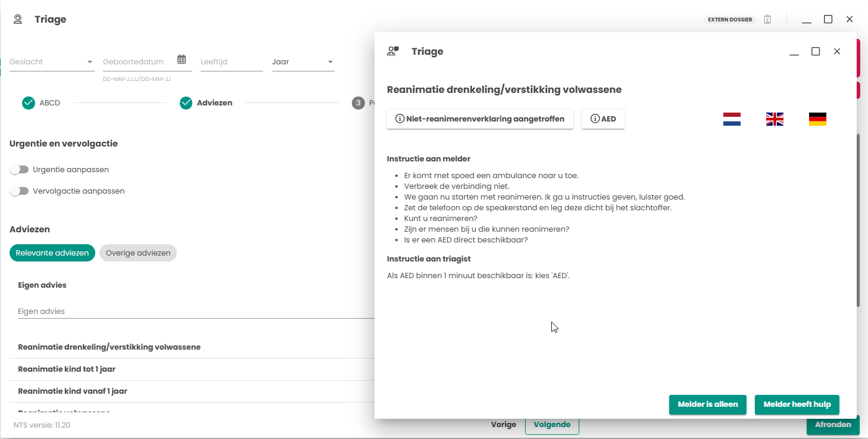
Task: Click text 'Kunt u reanimeren?'
Action: tap(441, 219)
